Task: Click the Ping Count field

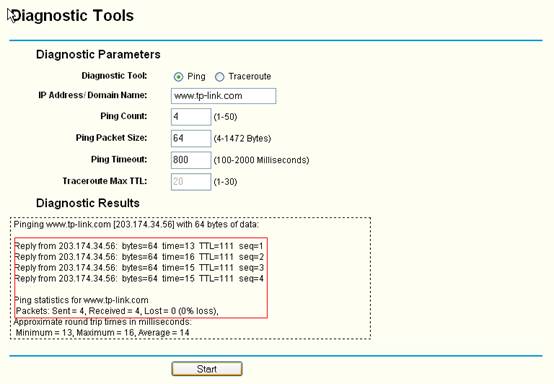Action: 191,117
